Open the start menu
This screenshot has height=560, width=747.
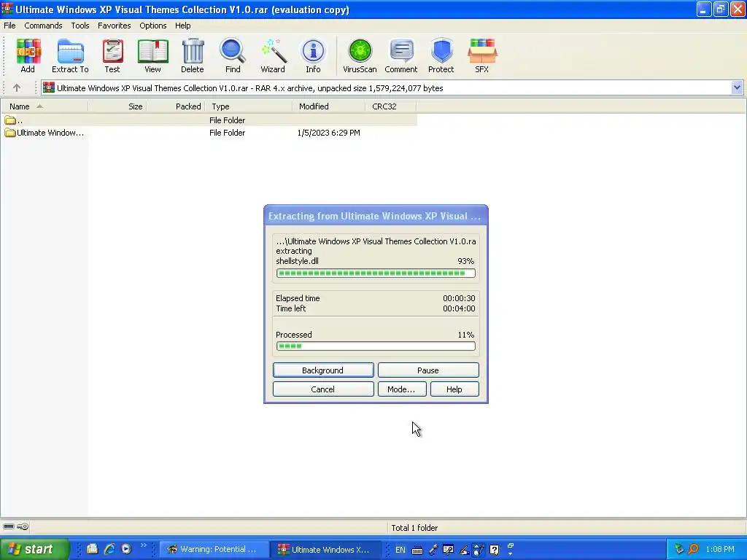point(34,549)
